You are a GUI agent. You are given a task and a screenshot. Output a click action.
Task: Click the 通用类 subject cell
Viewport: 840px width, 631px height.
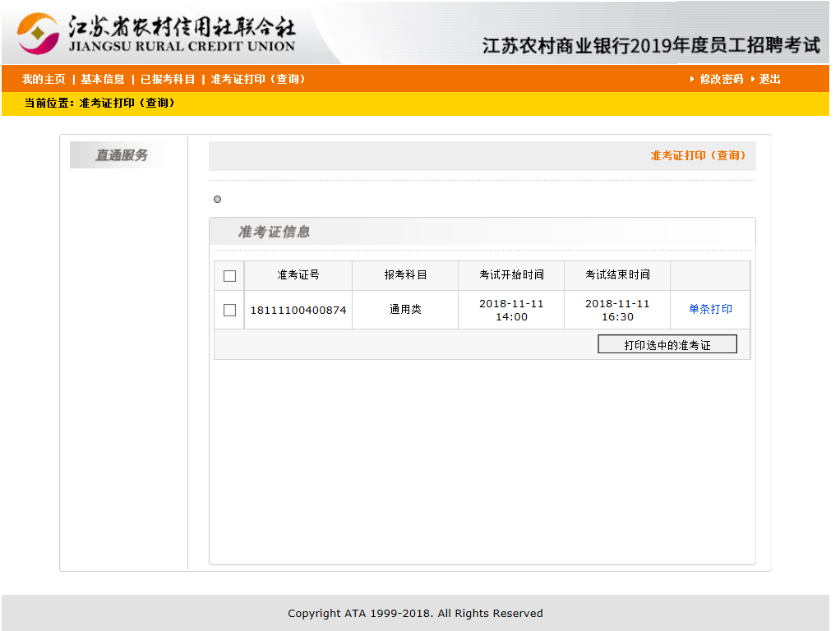tap(405, 310)
